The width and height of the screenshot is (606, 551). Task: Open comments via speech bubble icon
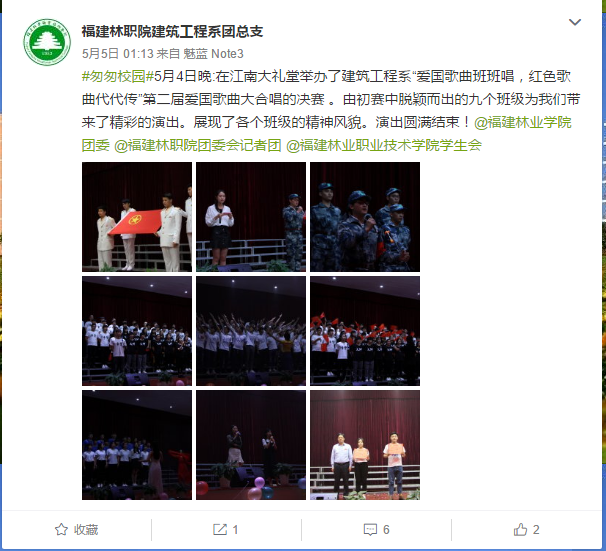coord(370,529)
